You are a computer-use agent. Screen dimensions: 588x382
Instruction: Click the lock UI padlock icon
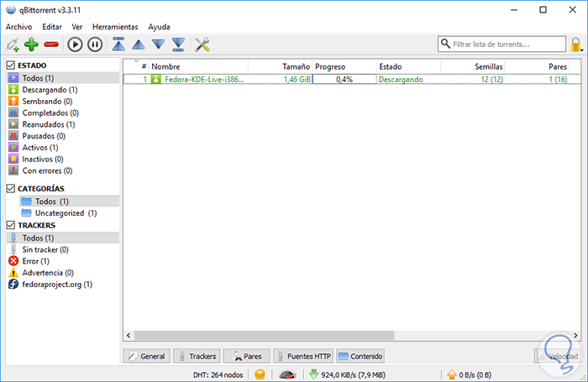575,44
